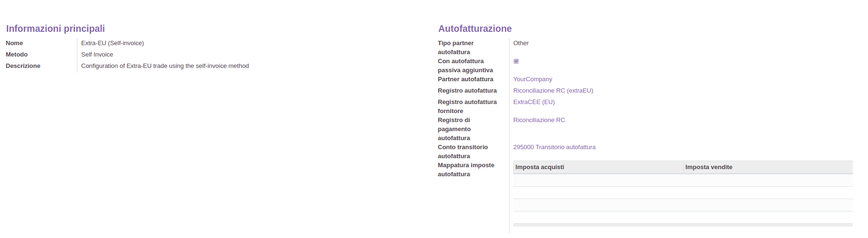Image resolution: width=868 pixels, height=238 pixels.
Task: Click the Tipo partner autofattura label
Action: [x=455, y=48]
